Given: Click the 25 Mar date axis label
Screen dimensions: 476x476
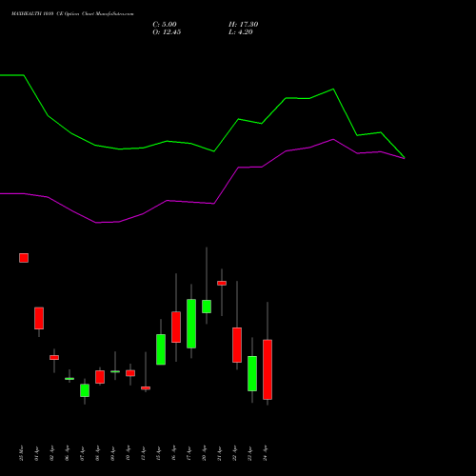Looking at the screenshot, I should click(x=21, y=453).
